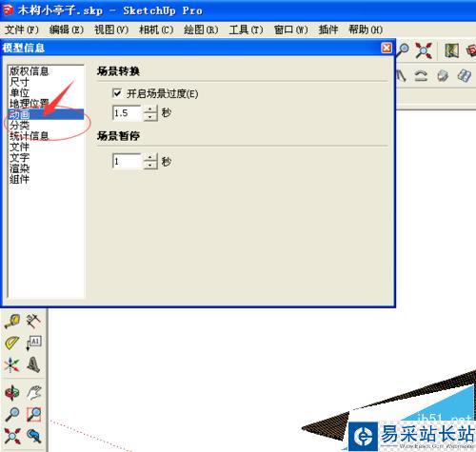Image resolution: width=476 pixels, height=452 pixels.
Task: Click the green map location icon
Action: pyautogui.click(x=451, y=50)
